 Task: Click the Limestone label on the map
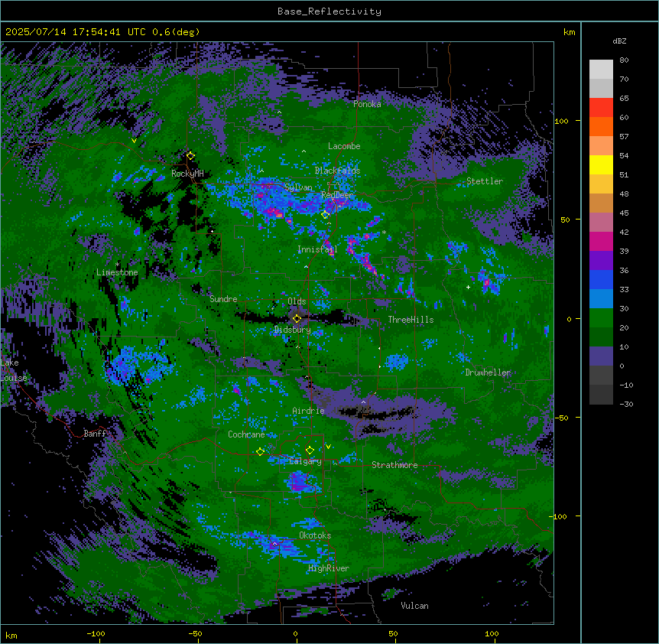[117, 272]
